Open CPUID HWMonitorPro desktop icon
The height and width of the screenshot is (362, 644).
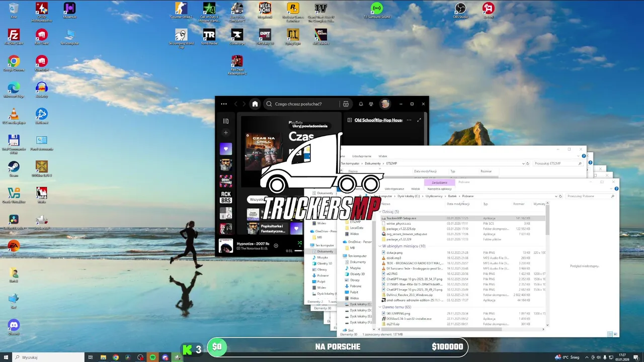pyautogui.click(x=41, y=12)
